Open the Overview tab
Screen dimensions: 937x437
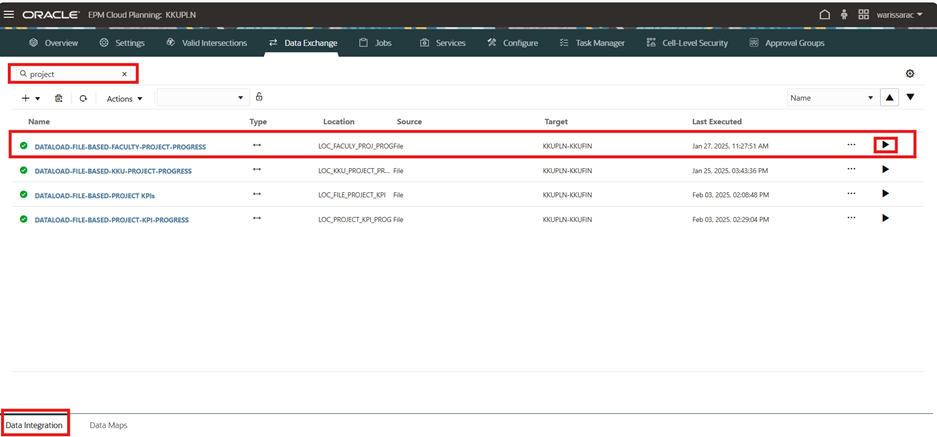(x=54, y=43)
